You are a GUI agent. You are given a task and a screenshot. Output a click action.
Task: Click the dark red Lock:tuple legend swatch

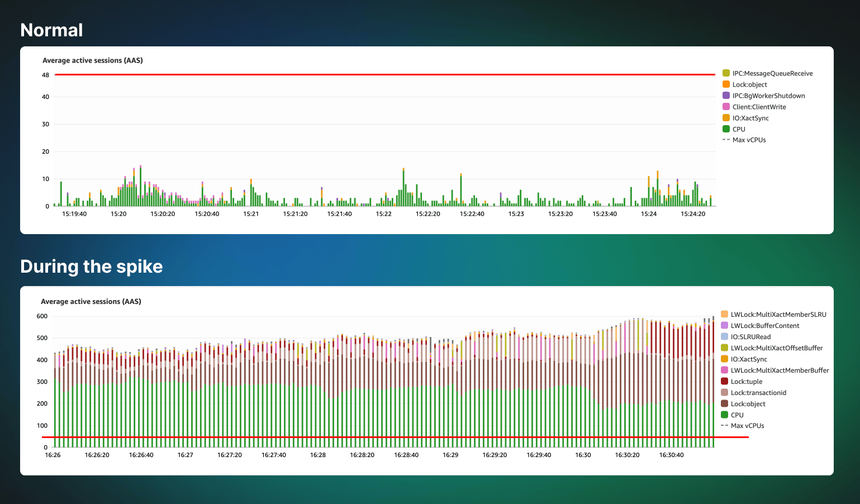point(724,382)
